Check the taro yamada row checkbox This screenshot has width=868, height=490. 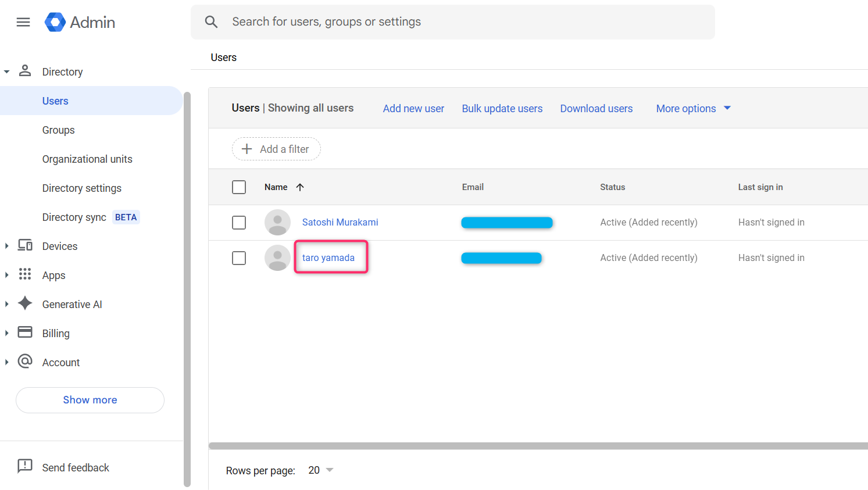[x=239, y=258]
